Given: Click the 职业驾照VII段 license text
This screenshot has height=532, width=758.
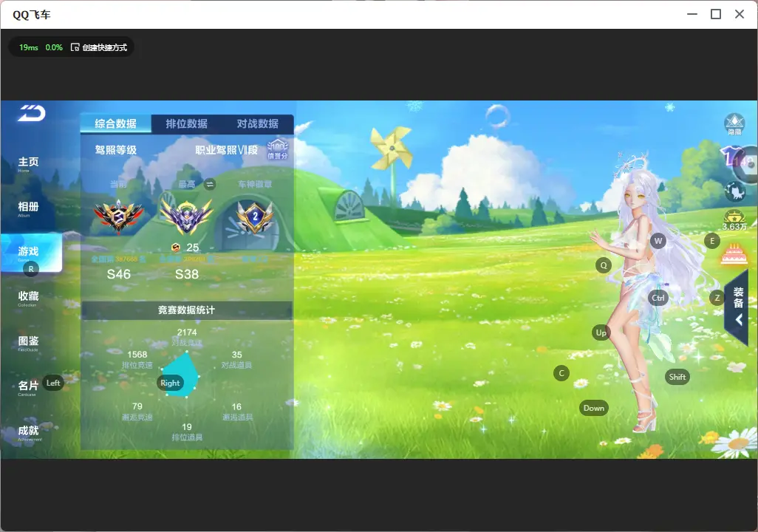Looking at the screenshot, I should pyautogui.click(x=227, y=150).
